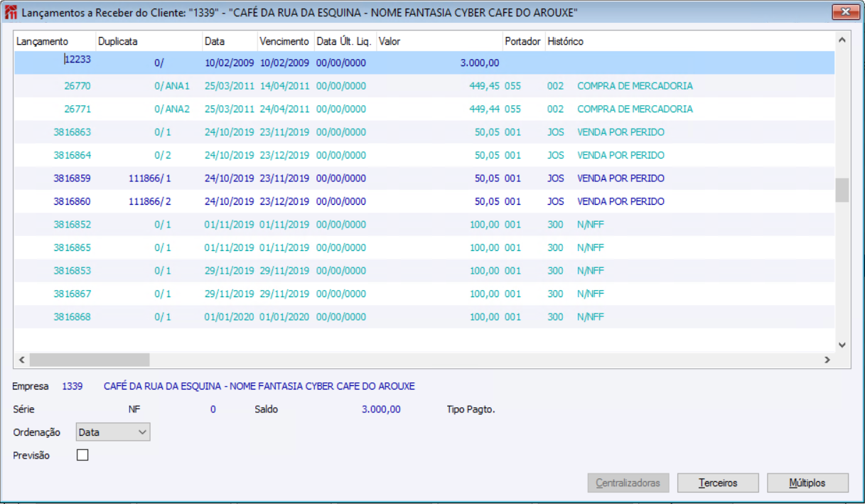The image size is (865, 504).
Task: Click the horizontal scrollbar left arrow
Action: click(x=21, y=360)
